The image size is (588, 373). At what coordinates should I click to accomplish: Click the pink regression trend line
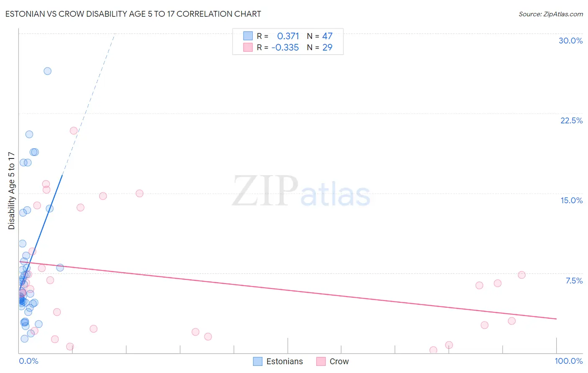pos(289,291)
